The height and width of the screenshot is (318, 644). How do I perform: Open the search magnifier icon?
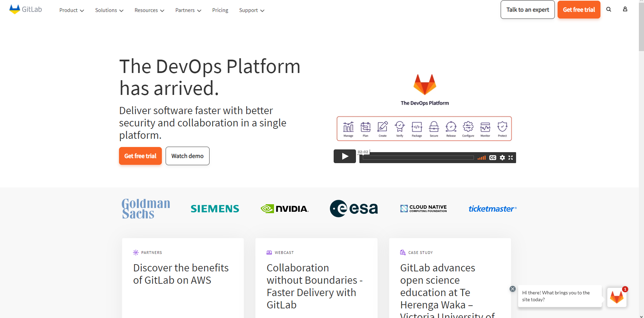[x=609, y=9]
